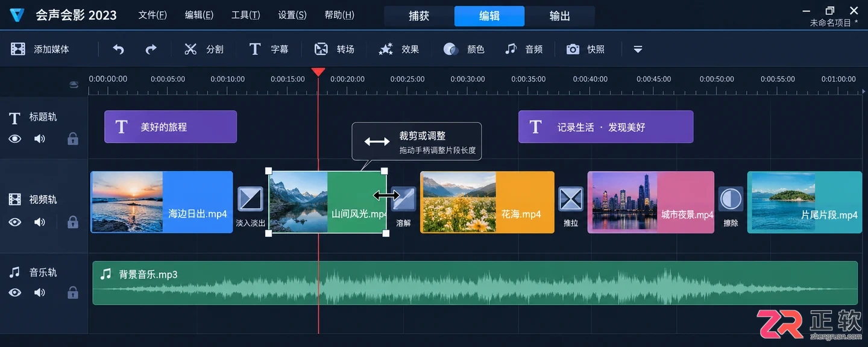This screenshot has width=868, height=347.
Task: Select the 背景音乐.mp3 audio clip
Action: (475, 283)
